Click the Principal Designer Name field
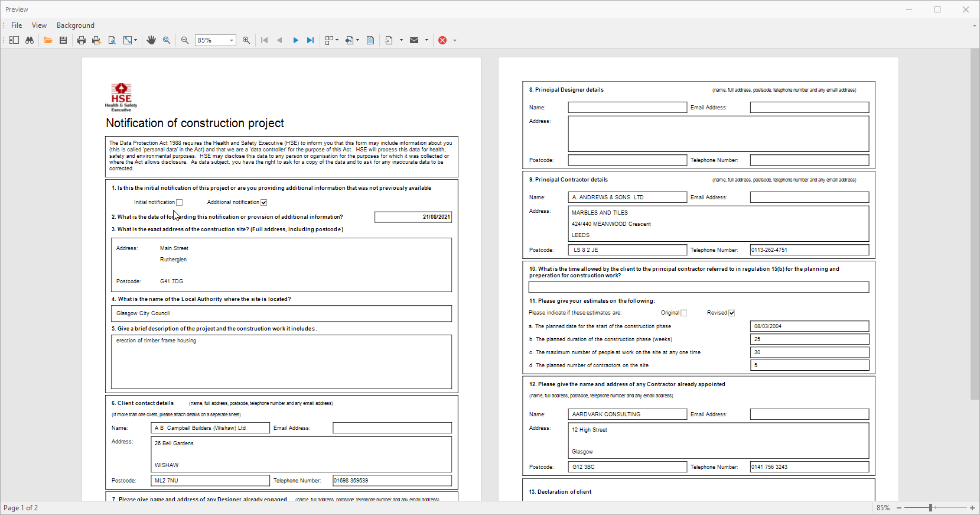This screenshot has width=980, height=515. point(627,108)
